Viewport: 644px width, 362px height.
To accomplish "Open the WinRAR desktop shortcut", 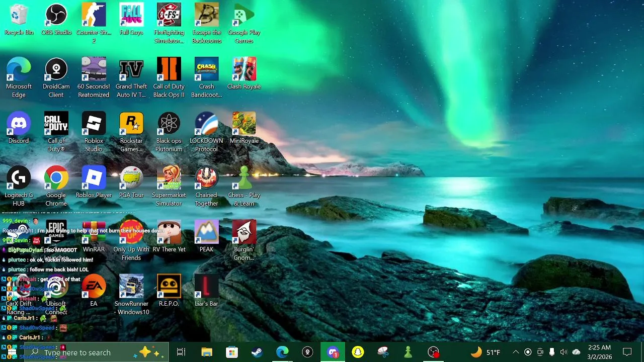I will coord(94,237).
